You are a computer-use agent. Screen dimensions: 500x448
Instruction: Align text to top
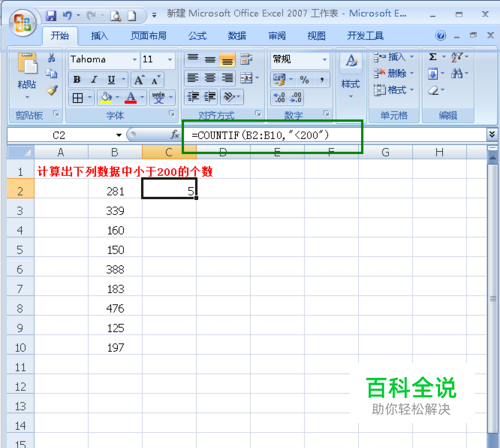192,59
